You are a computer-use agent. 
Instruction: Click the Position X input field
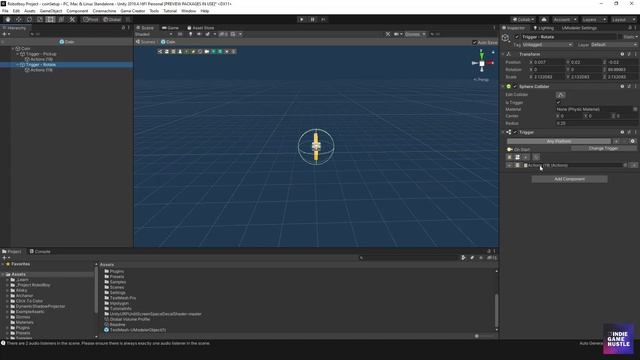pyautogui.click(x=549, y=62)
